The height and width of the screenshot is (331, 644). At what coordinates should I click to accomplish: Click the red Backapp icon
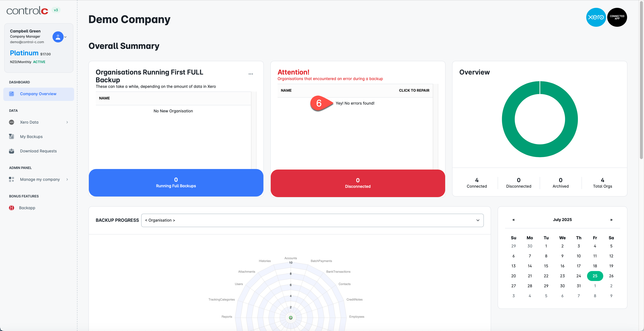coord(11,208)
